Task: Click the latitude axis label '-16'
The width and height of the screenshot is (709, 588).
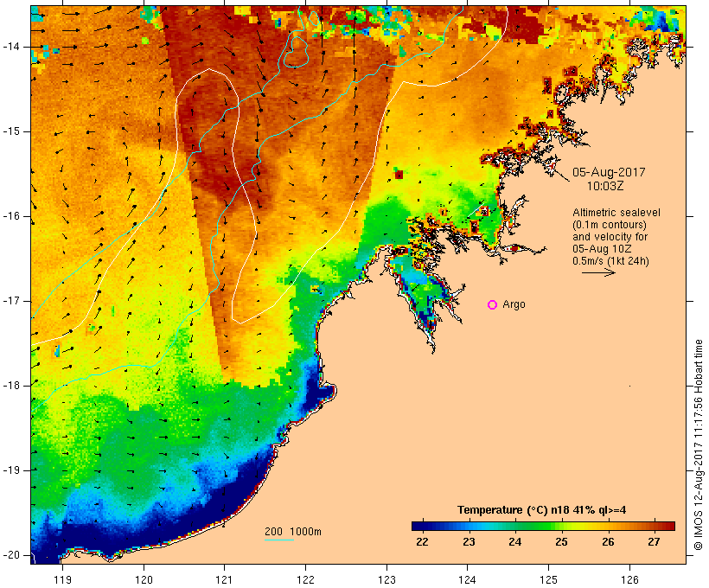Action: click(x=11, y=216)
